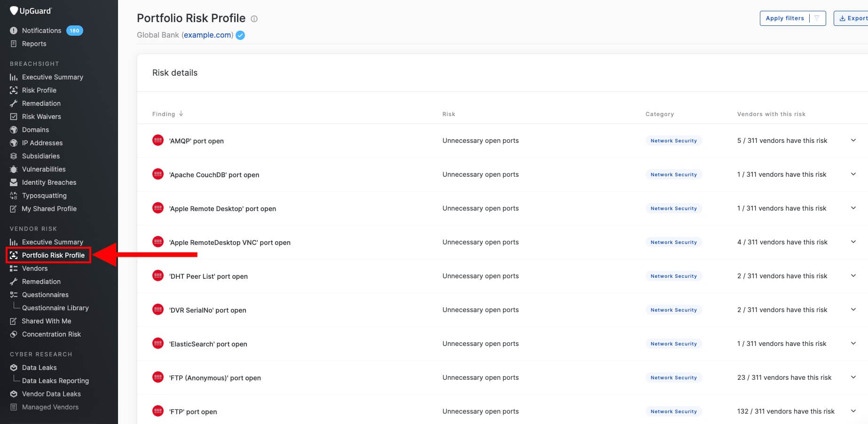Open the example.com link
The image size is (868, 424).
(207, 35)
